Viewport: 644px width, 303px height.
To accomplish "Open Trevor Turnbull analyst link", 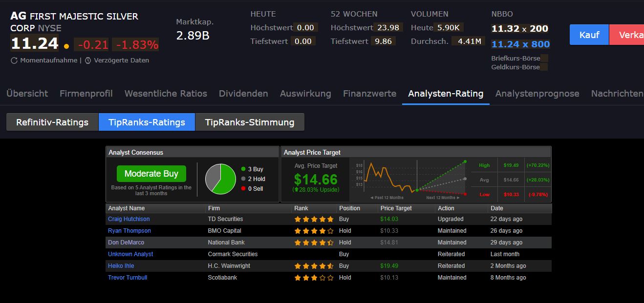I will [x=128, y=278].
